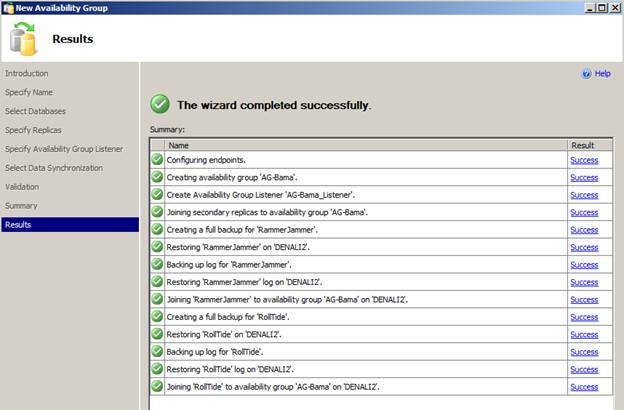Close the New Availability Group window
This screenshot has width=624, height=410.
tap(615, 8)
